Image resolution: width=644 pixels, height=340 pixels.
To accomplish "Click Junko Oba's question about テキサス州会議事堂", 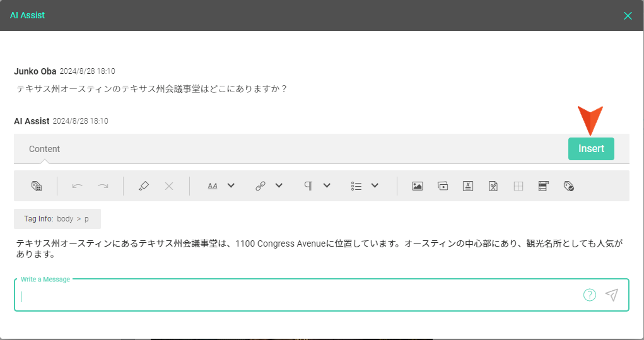I will pos(151,89).
